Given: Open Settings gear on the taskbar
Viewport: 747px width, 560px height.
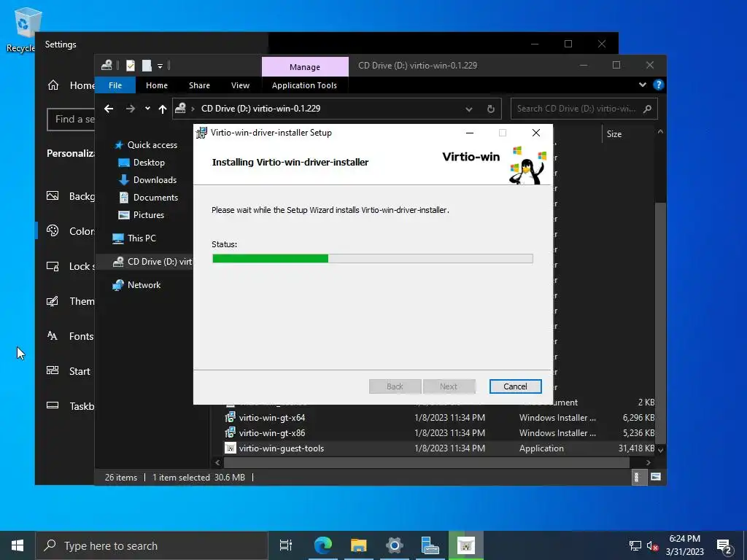Looking at the screenshot, I should [x=394, y=545].
